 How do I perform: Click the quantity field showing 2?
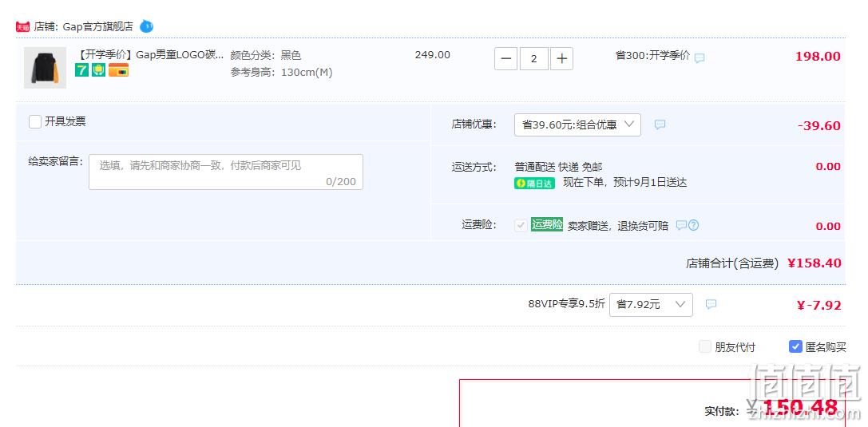tap(533, 58)
